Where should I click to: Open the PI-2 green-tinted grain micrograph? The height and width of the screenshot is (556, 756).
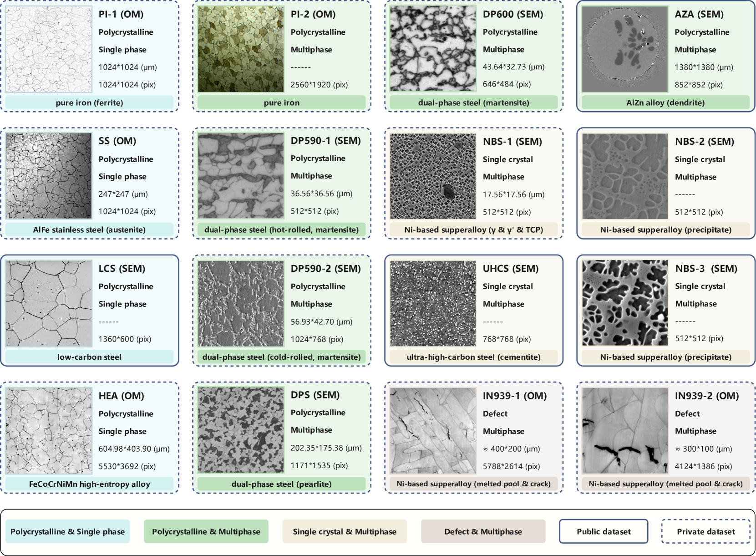(x=241, y=49)
